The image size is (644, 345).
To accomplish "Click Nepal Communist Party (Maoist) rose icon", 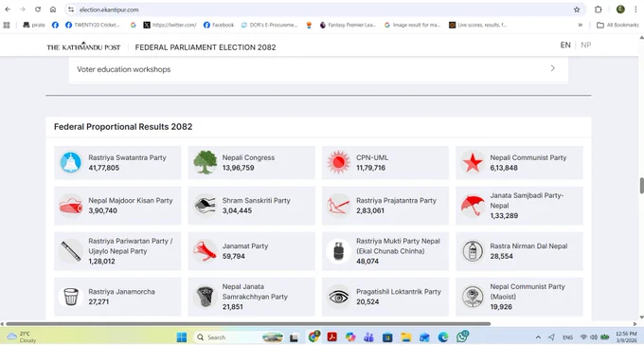I will [x=473, y=297].
